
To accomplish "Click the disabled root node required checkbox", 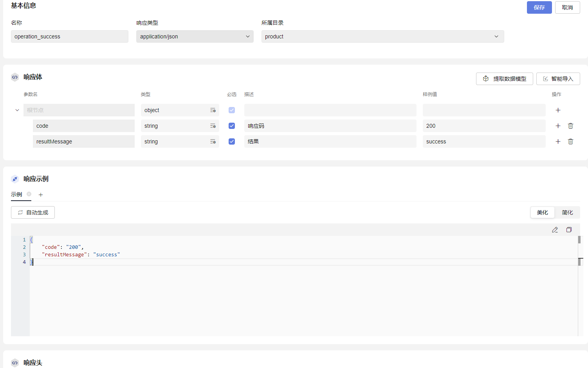I will 232,110.
